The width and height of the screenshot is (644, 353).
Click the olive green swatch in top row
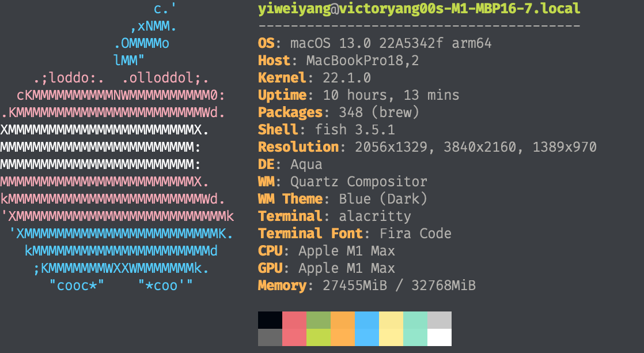[x=319, y=320]
